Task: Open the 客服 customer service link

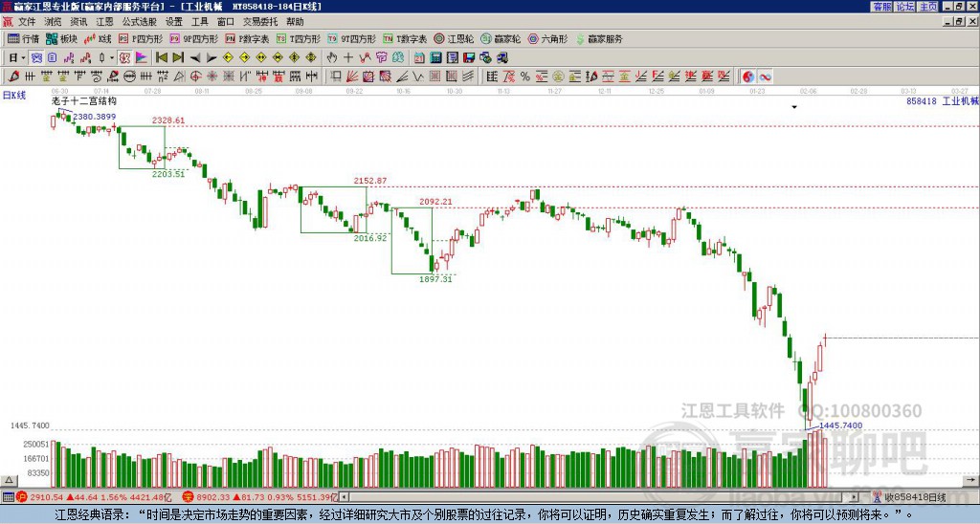Action: click(x=882, y=7)
